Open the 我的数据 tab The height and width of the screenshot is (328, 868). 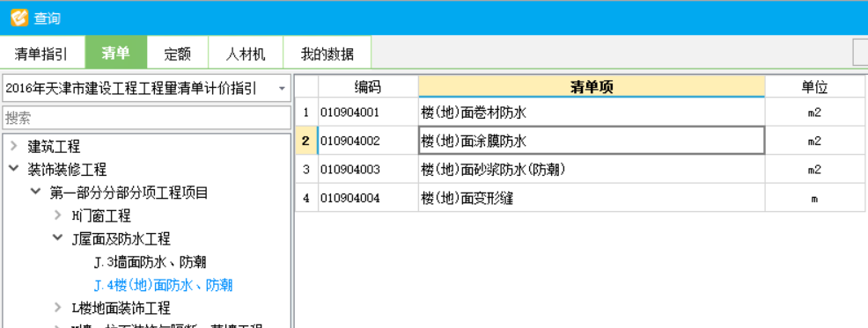(x=327, y=54)
